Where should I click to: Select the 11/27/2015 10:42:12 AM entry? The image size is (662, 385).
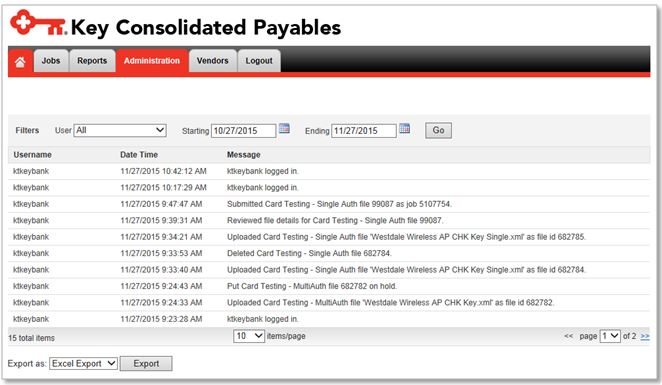point(329,171)
